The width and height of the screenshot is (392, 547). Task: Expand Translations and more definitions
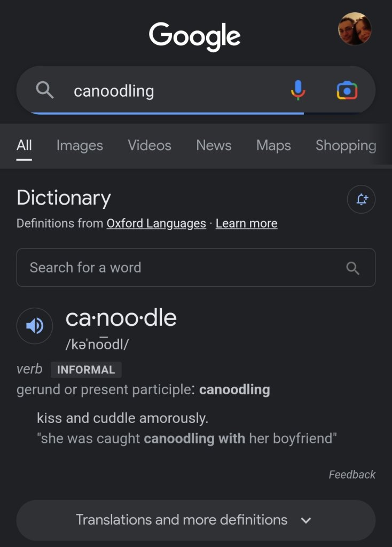tap(182, 520)
